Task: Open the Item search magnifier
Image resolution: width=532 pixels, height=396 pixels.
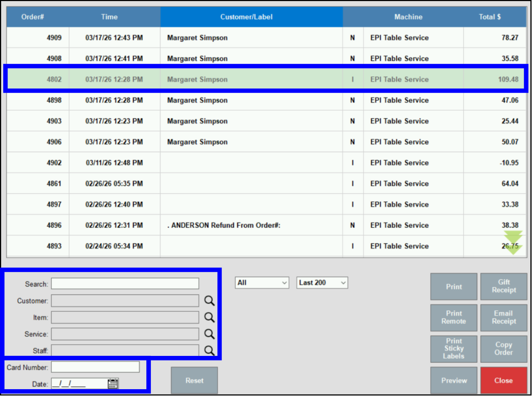Action: (x=209, y=317)
